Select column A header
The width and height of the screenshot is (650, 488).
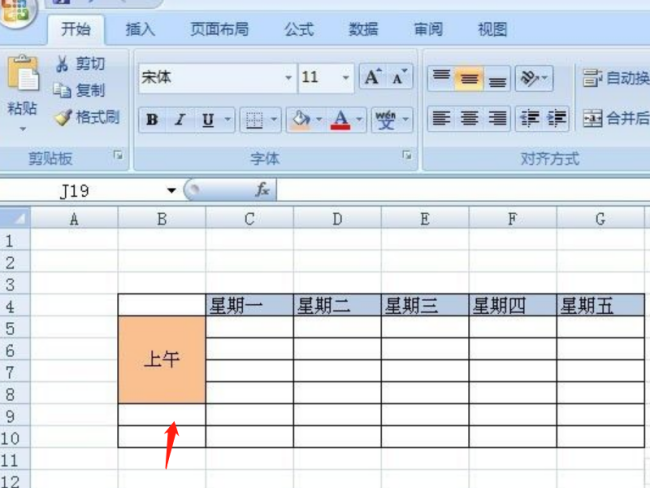pyautogui.click(x=74, y=219)
